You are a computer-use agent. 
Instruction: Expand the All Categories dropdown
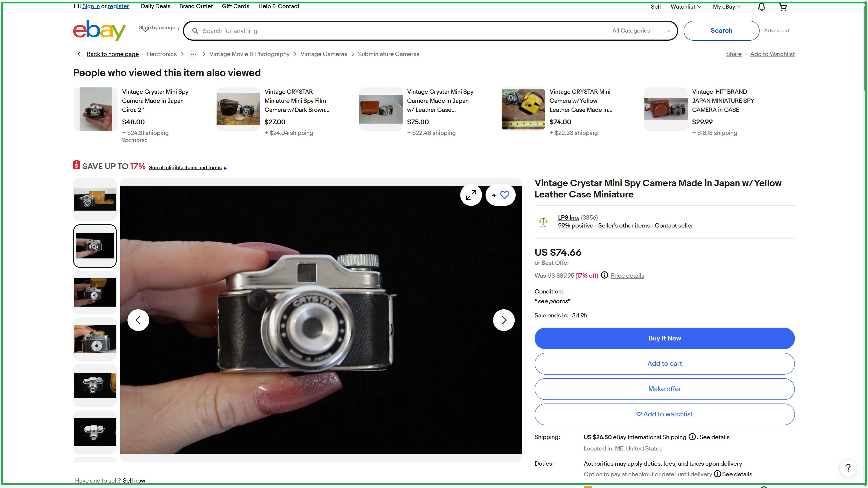coord(641,31)
